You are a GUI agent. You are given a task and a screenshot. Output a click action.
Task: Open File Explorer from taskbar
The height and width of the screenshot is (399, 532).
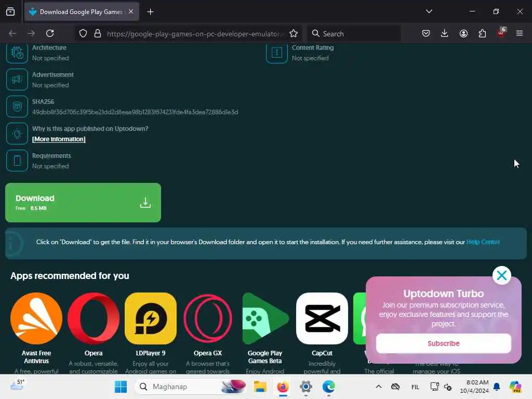260,387
